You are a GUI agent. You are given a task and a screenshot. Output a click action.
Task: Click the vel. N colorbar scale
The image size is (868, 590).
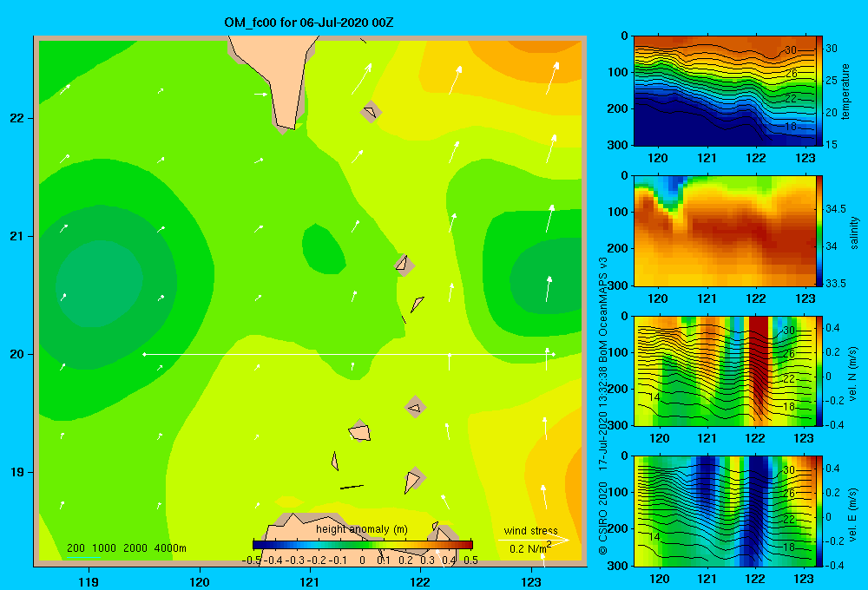[819, 371]
